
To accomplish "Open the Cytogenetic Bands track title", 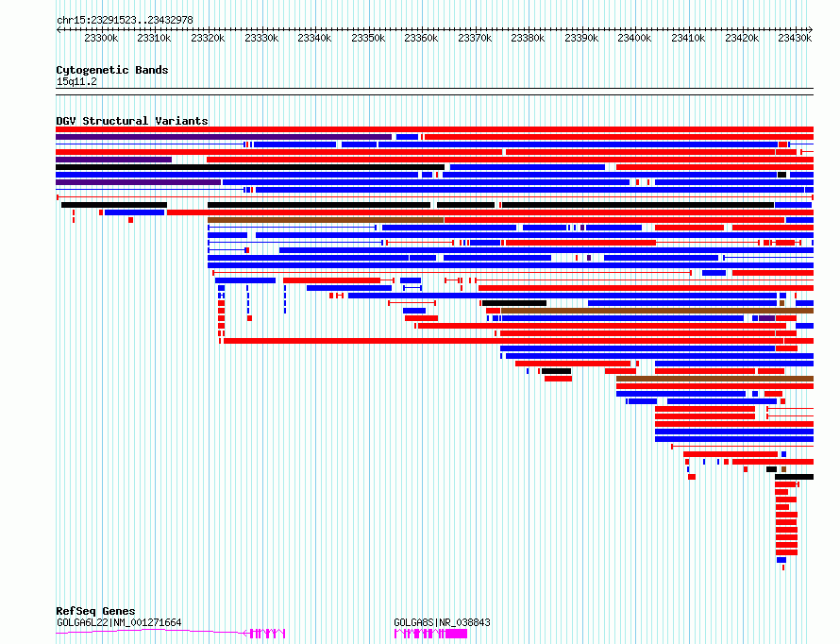I will pos(112,70).
